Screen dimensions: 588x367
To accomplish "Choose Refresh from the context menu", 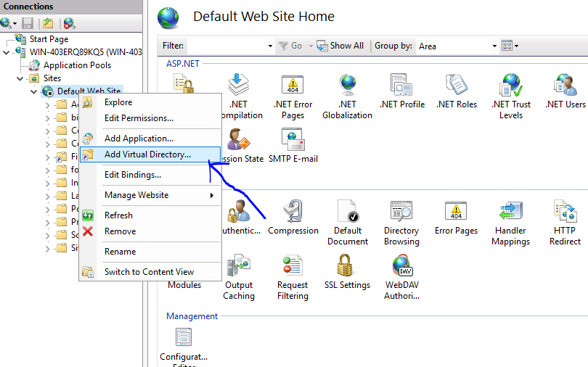I will pyautogui.click(x=150, y=215).
